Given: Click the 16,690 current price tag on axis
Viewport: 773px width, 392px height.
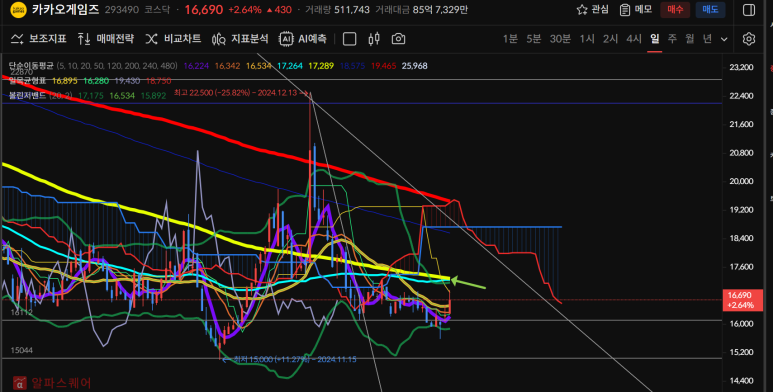Looking at the screenshot, I should pyautogui.click(x=742, y=300).
